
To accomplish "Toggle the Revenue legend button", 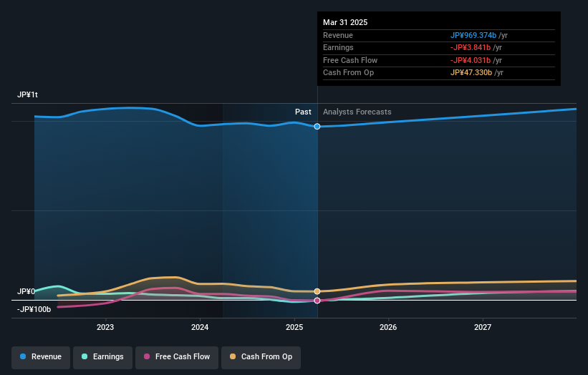I will coord(41,357).
